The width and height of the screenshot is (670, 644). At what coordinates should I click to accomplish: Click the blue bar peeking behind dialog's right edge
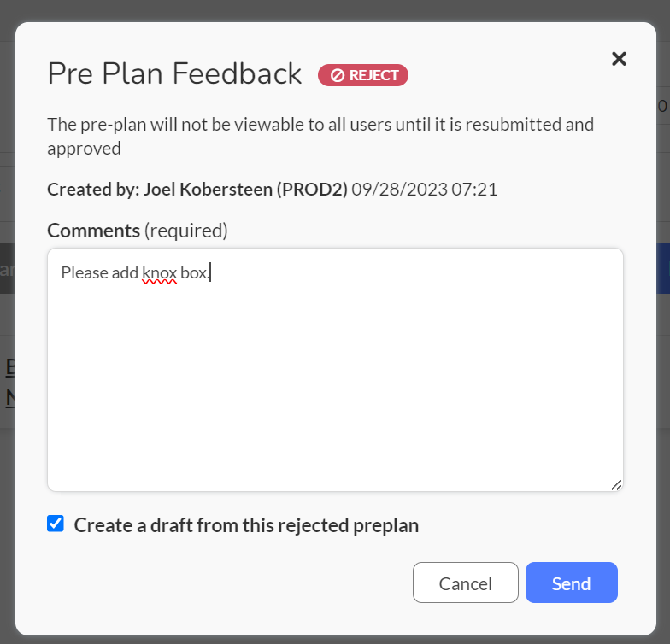(663, 268)
